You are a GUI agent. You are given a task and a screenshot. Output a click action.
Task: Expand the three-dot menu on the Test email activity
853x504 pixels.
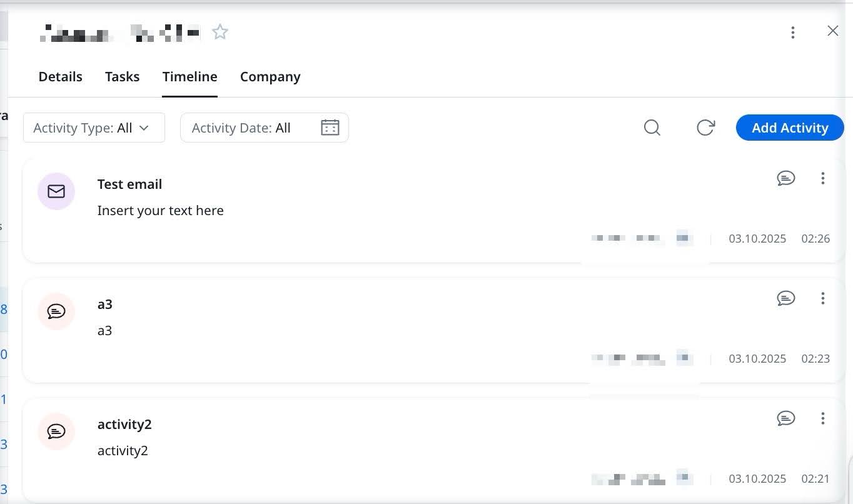pos(823,178)
